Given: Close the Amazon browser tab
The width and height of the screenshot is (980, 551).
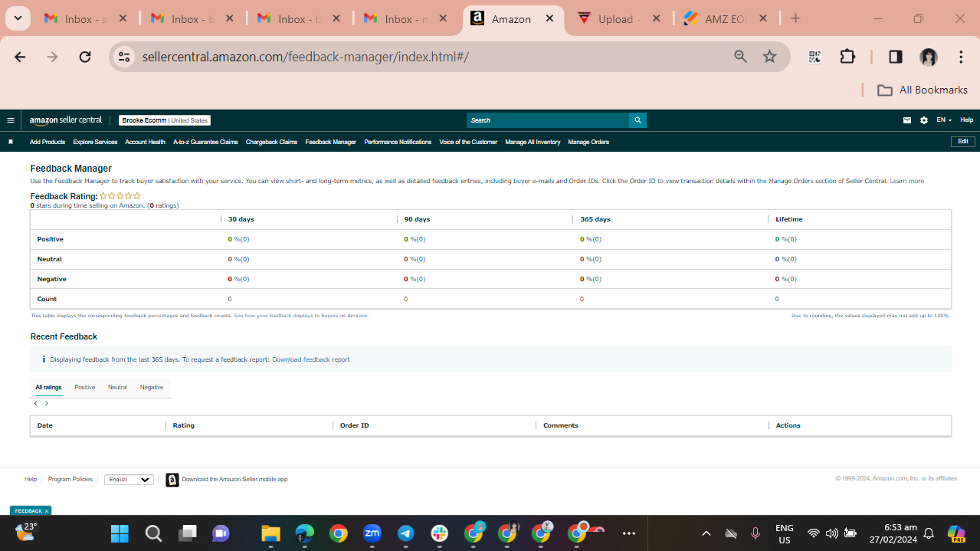Looking at the screenshot, I should pos(549,19).
